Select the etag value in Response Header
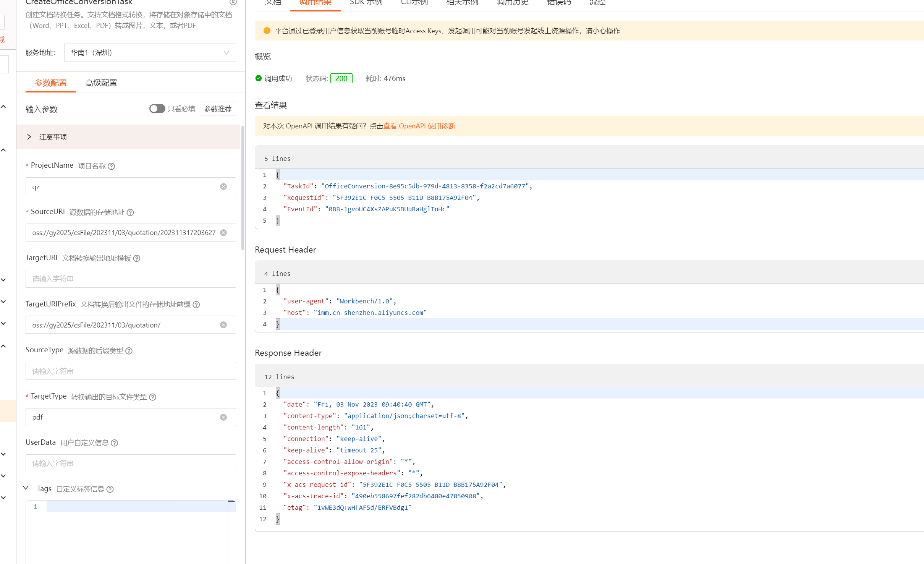 [x=362, y=507]
